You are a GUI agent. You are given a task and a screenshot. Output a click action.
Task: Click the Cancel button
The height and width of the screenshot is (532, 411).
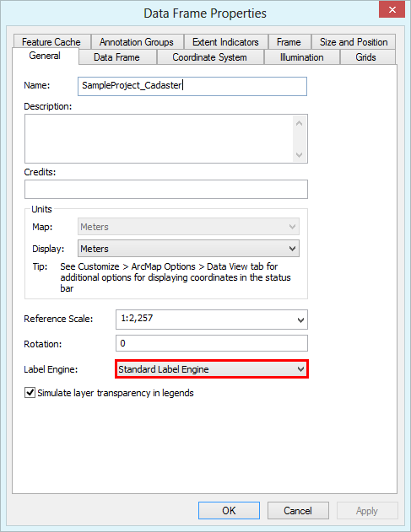(x=298, y=511)
